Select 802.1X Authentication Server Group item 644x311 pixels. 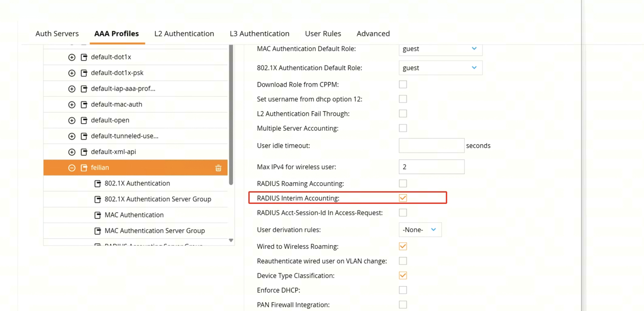point(135,199)
